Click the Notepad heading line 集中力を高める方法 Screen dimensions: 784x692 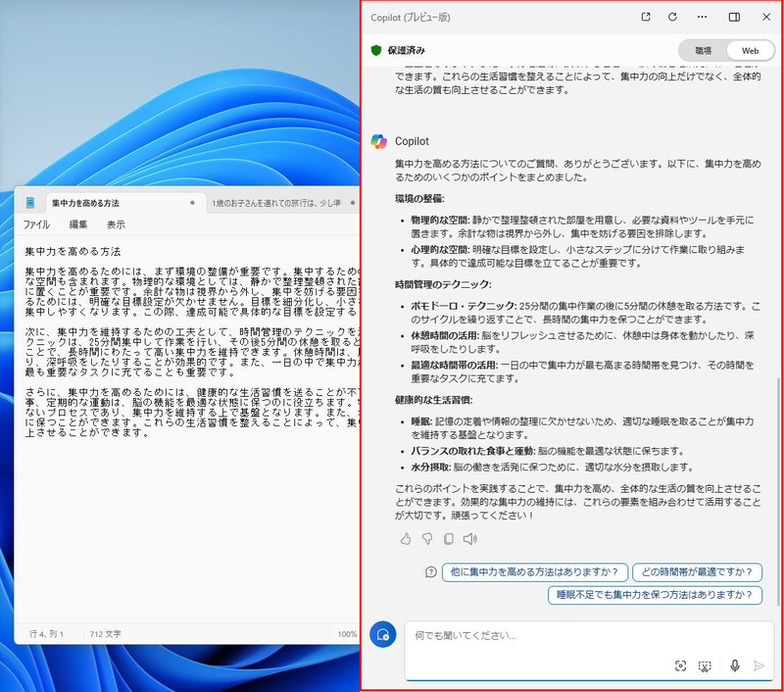coord(73,252)
